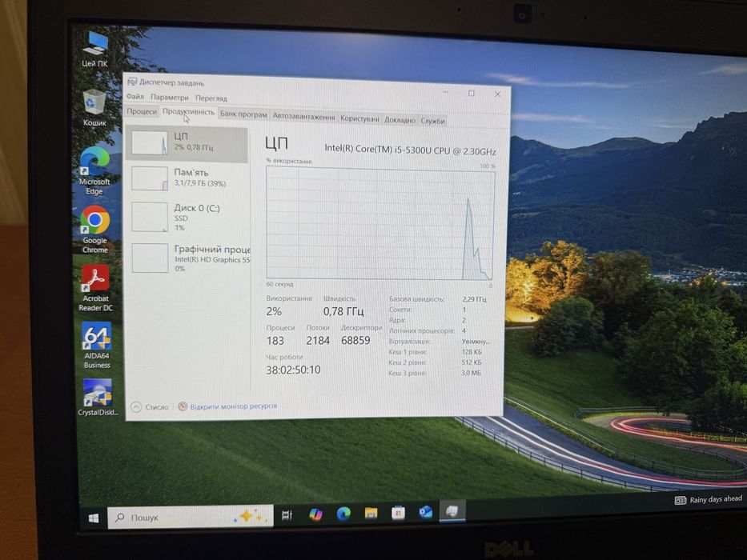
Task: Click the 183 processes value
Action: click(275, 341)
